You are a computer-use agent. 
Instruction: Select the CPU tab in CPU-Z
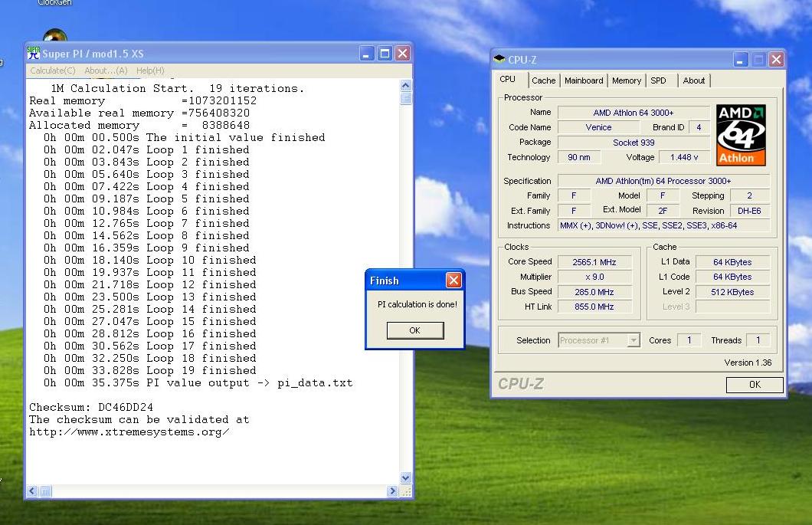point(507,79)
